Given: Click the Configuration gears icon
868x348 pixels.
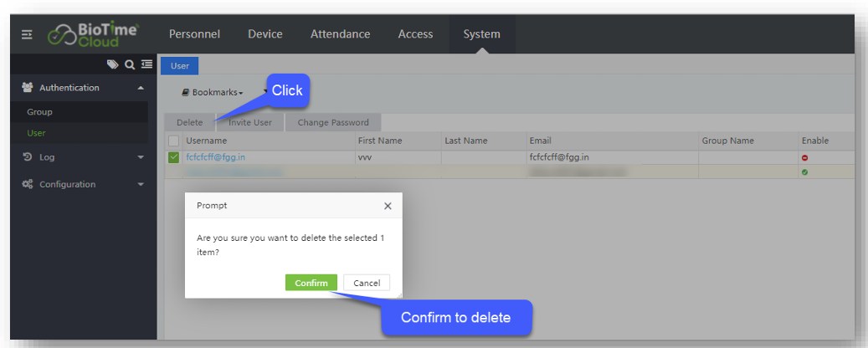Looking at the screenshot, I should pos(28,185).
